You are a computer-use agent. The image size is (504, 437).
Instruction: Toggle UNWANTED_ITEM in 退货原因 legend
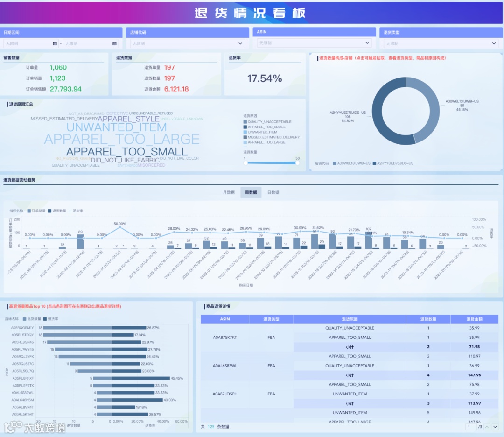[260, 132]
